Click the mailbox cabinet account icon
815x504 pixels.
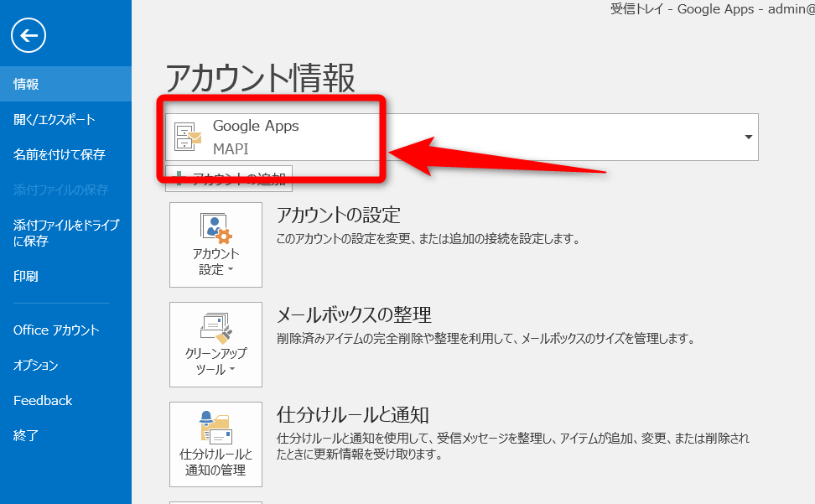tap(187, 137)
